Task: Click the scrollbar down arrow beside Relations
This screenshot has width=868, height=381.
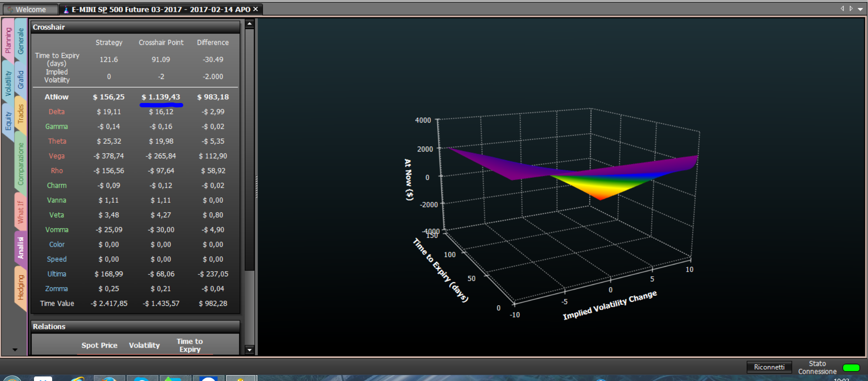Action: [x=249, y=350]
